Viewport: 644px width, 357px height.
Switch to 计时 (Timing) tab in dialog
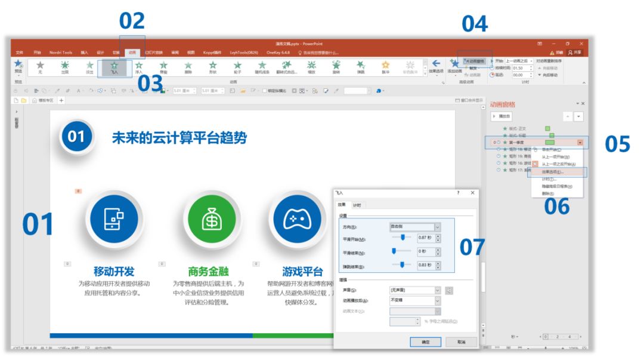click(x=357, y=205)
